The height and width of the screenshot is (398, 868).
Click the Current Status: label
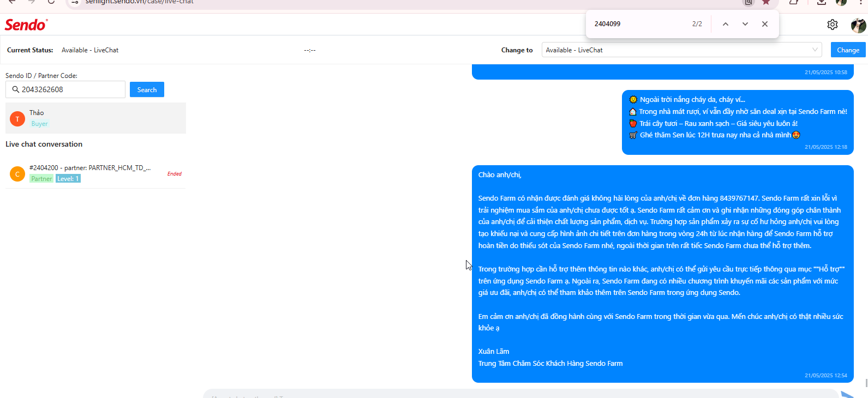point(30,50)
